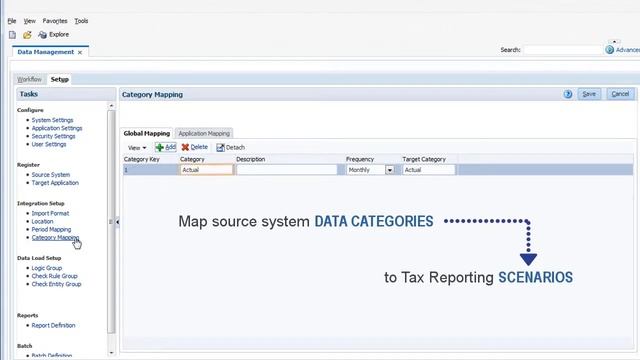Open the File menu
The height and width of the screenshot is (360, 640).
pyautogui.click(x=12, y=21)
